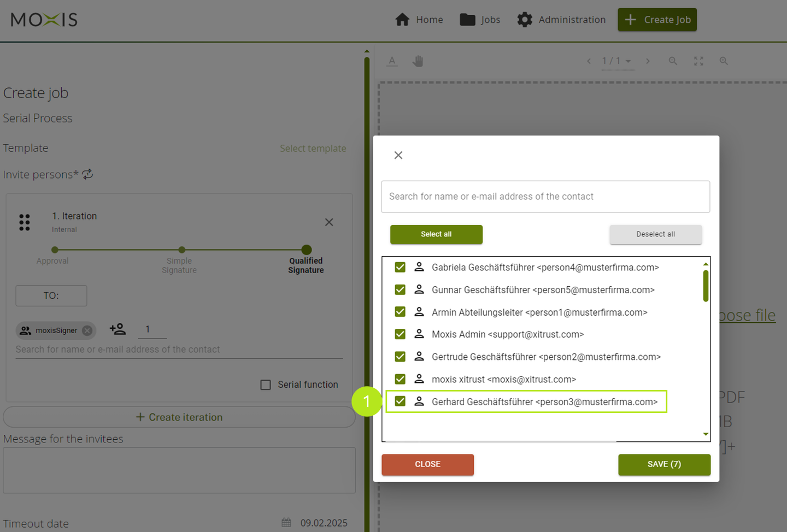Click the fullscreen icon in document toolbar
Screen dimensions: 787x532
coord(698,61)
